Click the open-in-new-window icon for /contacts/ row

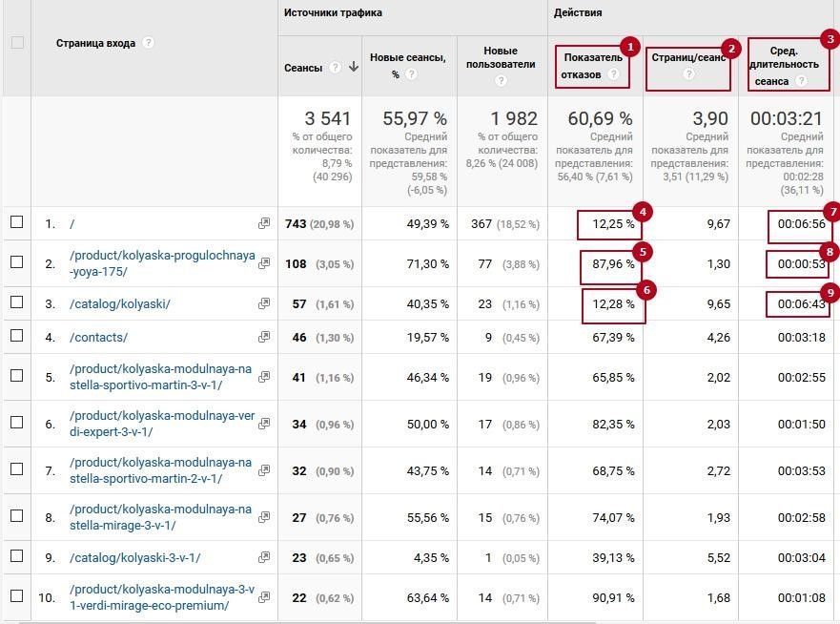264,337
